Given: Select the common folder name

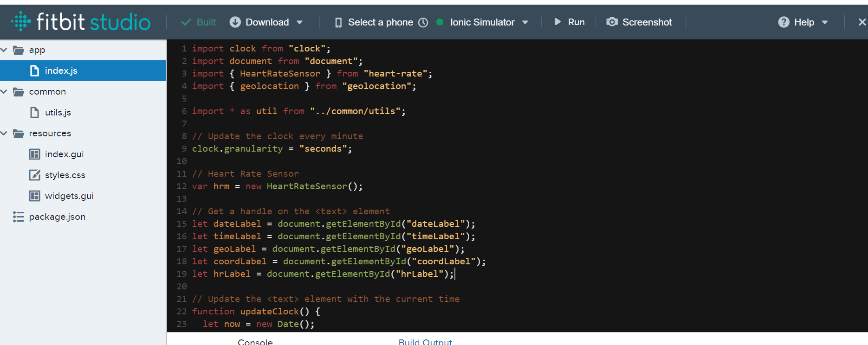Looking at the screenshot, I should pos(47,92).
